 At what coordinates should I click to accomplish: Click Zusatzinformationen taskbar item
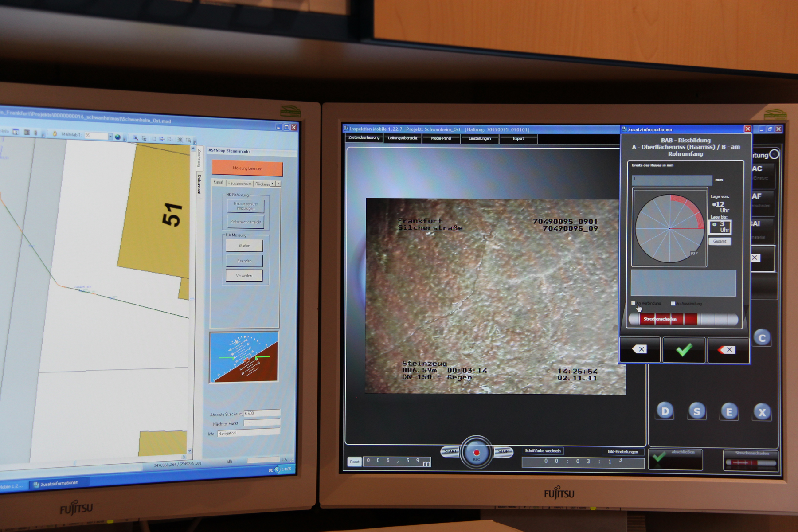[59, 484]
